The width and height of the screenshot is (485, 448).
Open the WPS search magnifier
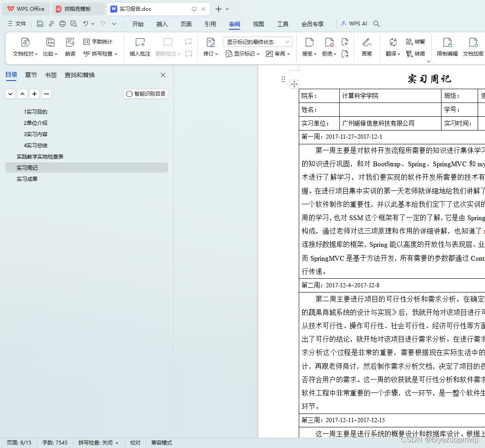(376, 24)
